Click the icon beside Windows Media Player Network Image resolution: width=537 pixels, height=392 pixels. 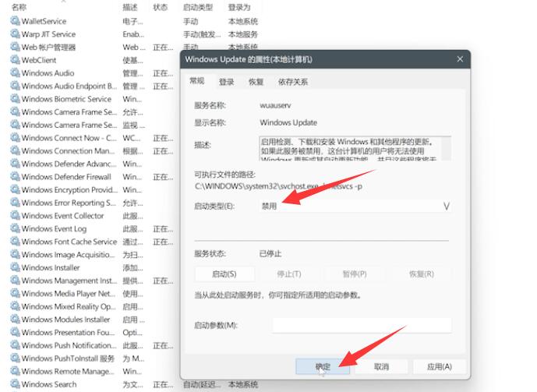pyautogui.click(x=15, y=293)
